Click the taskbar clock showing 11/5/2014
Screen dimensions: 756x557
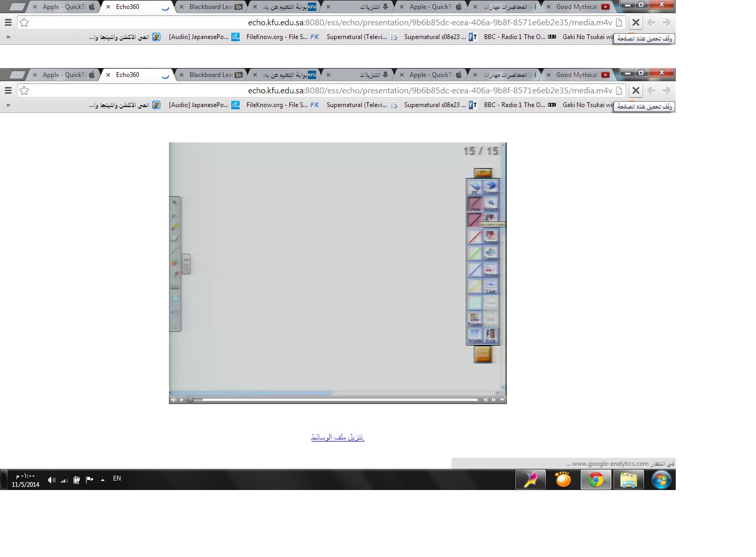[x=25, y=481]
